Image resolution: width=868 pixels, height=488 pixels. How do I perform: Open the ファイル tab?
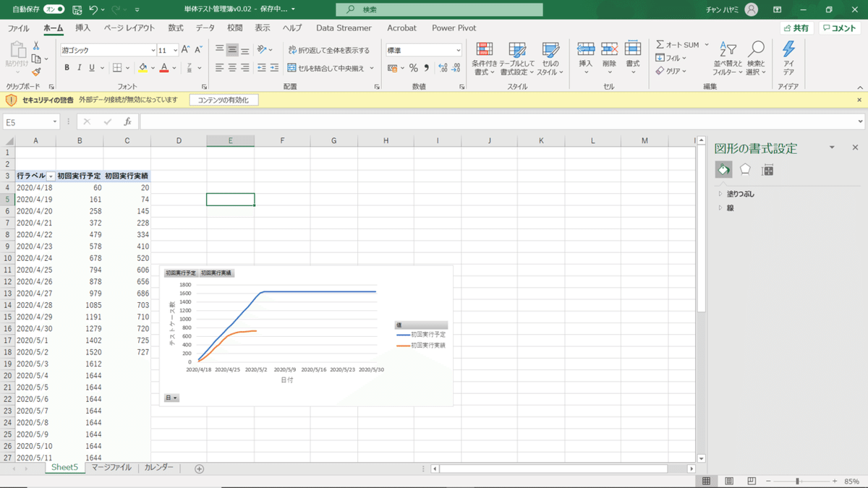[x=18, y=27]
